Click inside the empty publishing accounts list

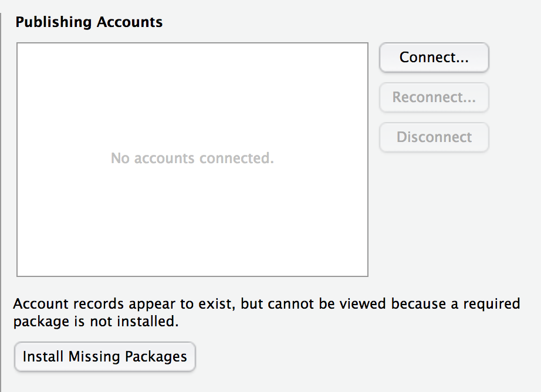[x=192, y=223]
